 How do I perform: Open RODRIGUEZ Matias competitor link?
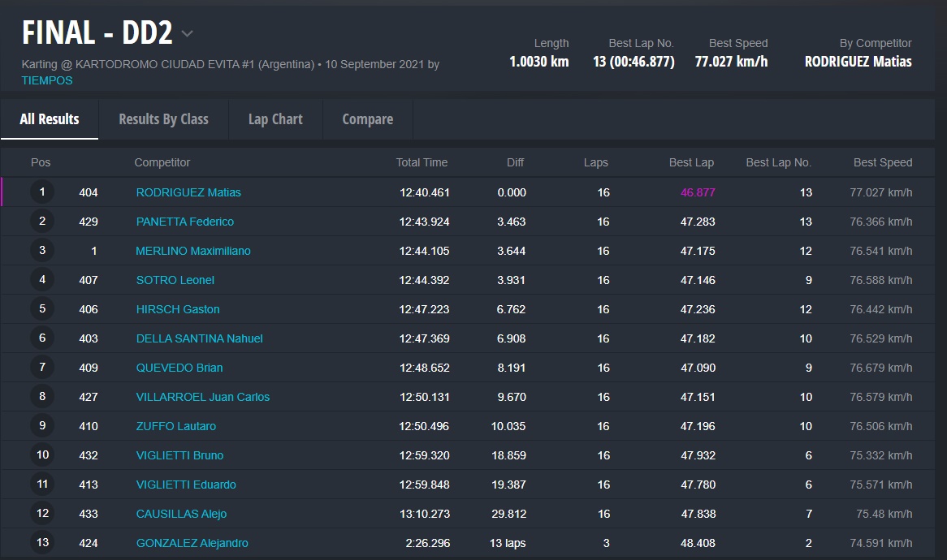[188, 192]
